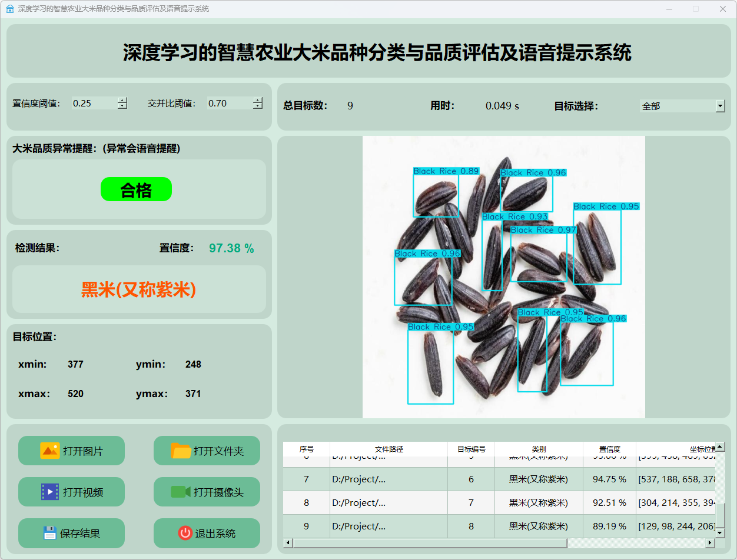
Task: Increase the 置信度阈值 value with up arrow
Action: coord(122,100)
